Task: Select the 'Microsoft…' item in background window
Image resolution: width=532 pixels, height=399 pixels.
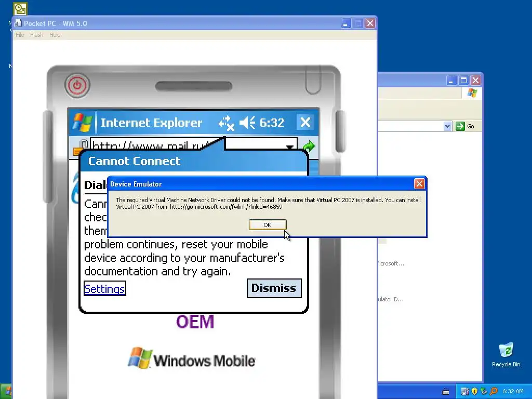Action: point(391,263)
